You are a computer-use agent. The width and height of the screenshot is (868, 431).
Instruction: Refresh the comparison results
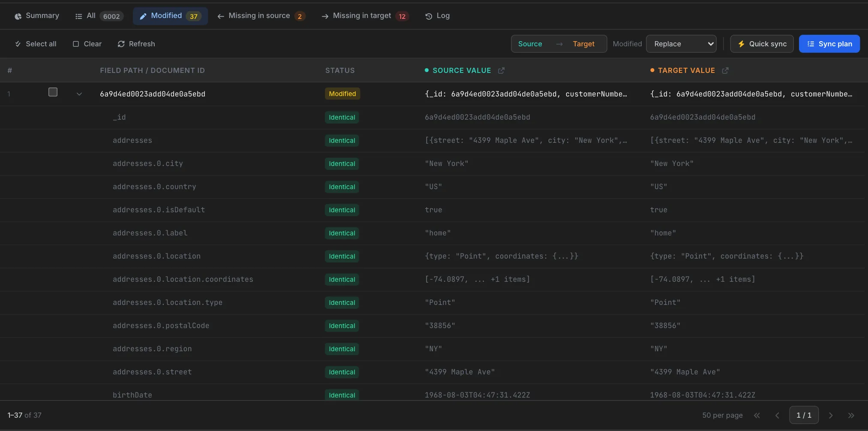pyautogui.click(x=136, y=44)
